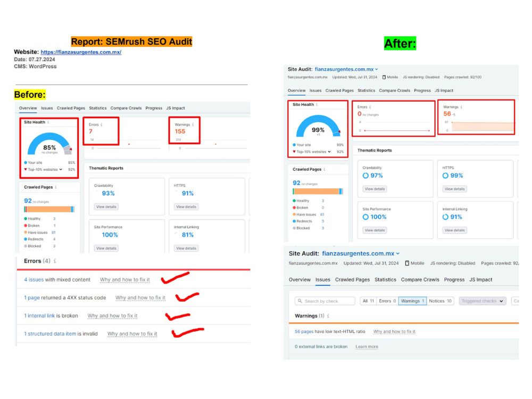Click info icon beside Crawled Pages in Before screenshot
The width and height of the screenshot is (532, 399).
pos(56,187)
